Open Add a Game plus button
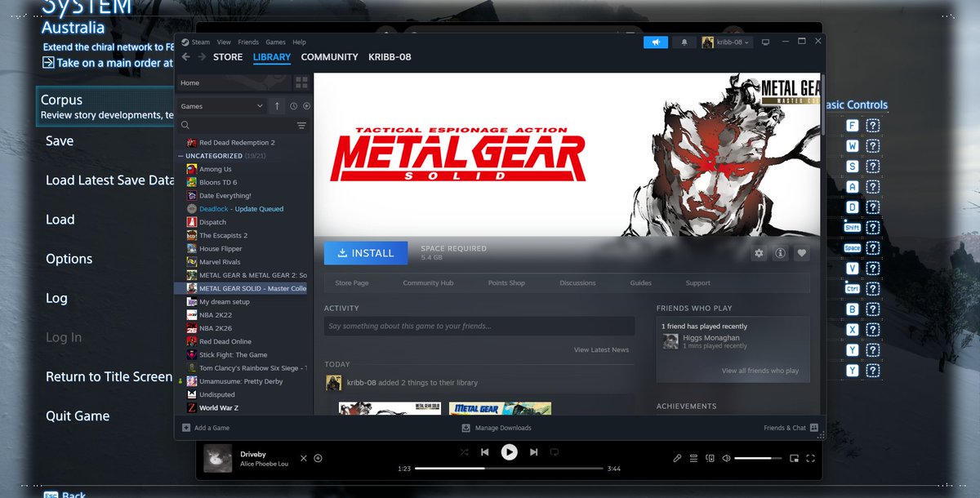980x498 pixels. point(206,428)
